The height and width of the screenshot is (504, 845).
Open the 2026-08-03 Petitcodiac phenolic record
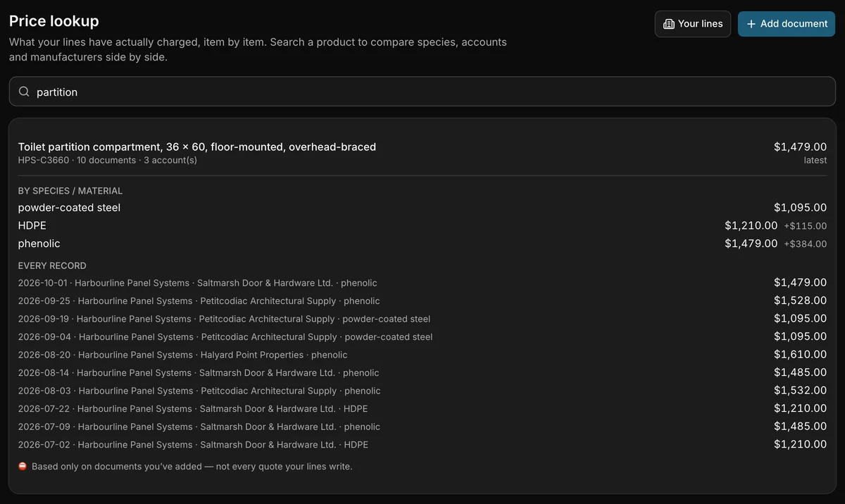pyautogui.click(x=423, y=391)
